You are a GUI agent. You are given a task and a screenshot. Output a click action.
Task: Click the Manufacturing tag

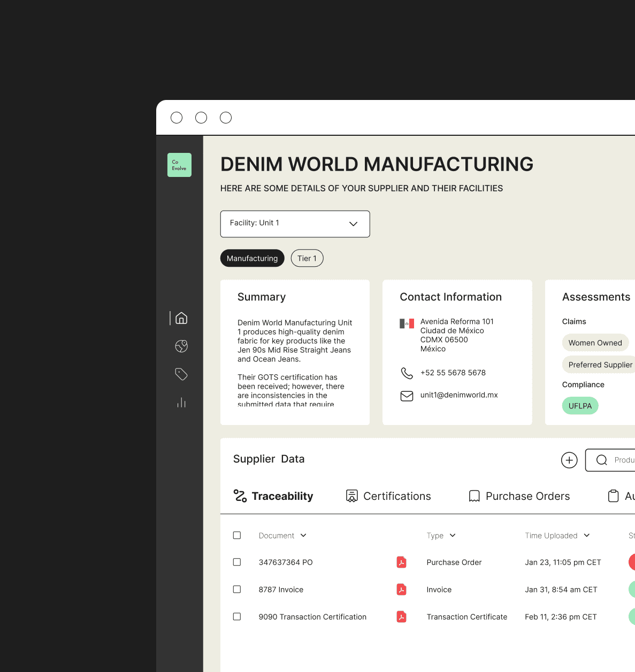point(252,258)
